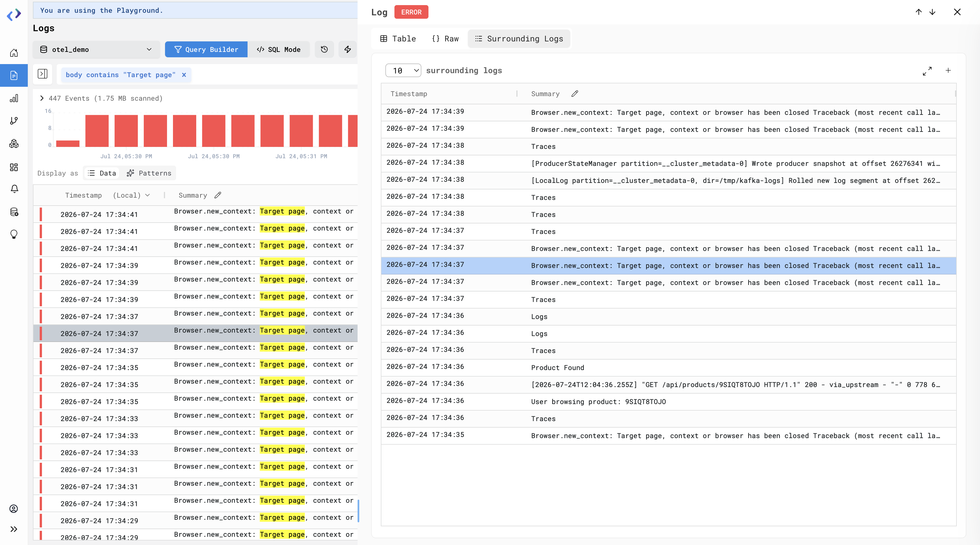Open the Timestamp (Local) timezone dropdown

(x=131, y=195)
